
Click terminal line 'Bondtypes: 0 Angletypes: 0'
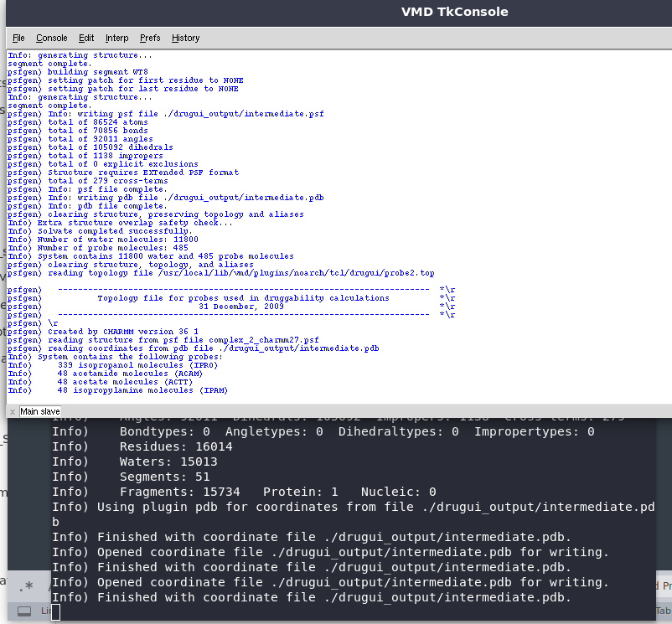(323, 431)
